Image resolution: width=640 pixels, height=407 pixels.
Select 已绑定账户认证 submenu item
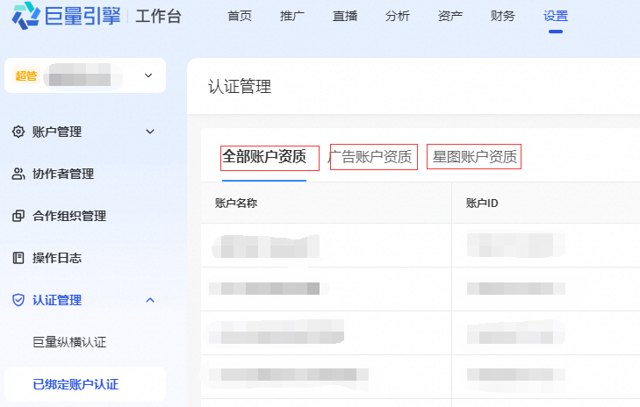click(x=76, y=384)
